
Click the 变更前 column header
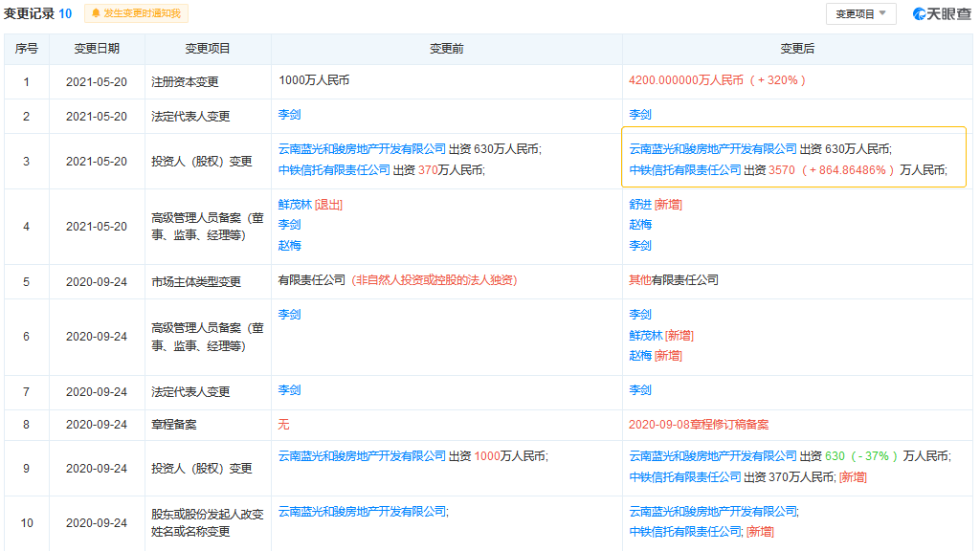[x=446, y=49]
